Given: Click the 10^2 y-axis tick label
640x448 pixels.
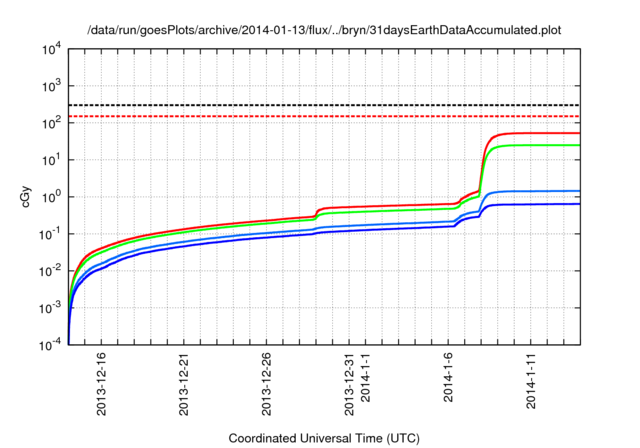Looking at the screenshot, I should click(51, 124).
